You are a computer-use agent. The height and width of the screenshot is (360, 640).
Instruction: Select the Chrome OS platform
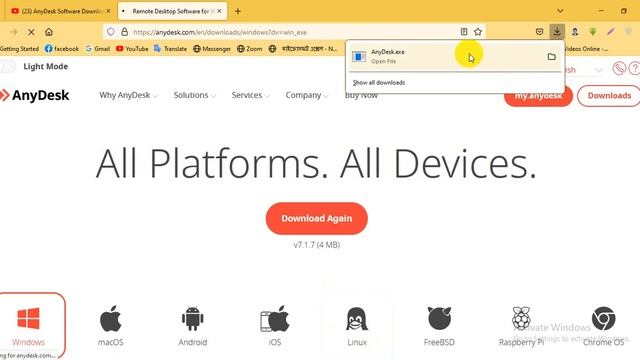(x=603, y=326)
